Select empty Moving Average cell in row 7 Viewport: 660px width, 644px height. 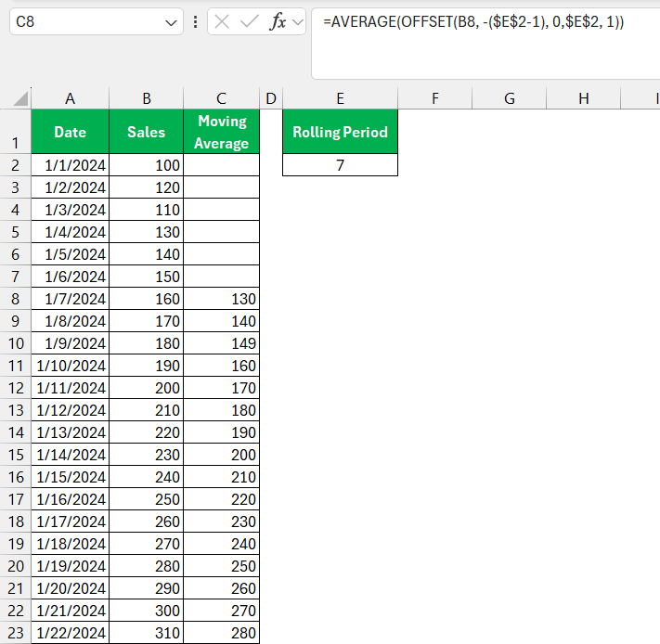point(222,277)
